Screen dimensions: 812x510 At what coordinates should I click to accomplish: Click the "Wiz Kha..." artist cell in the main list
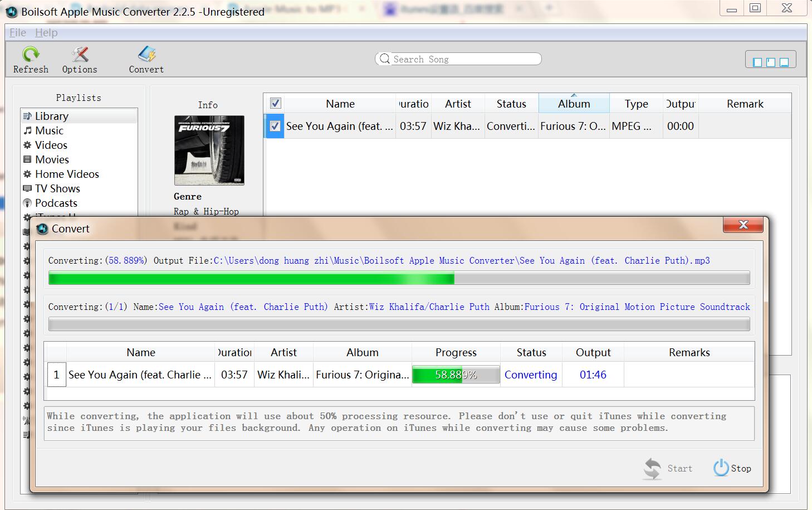point(457,126)
